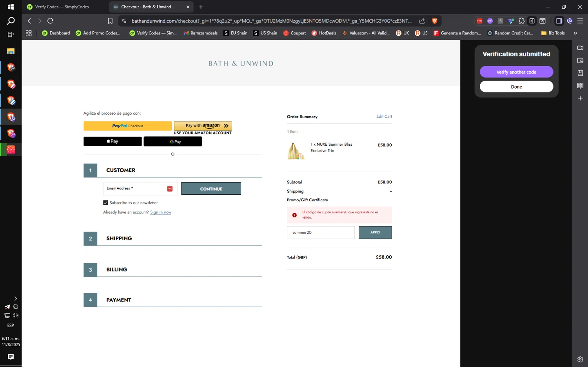Open sidebar reading list icon
Viewport: 588px width, 367px height.
coord(580,85)
